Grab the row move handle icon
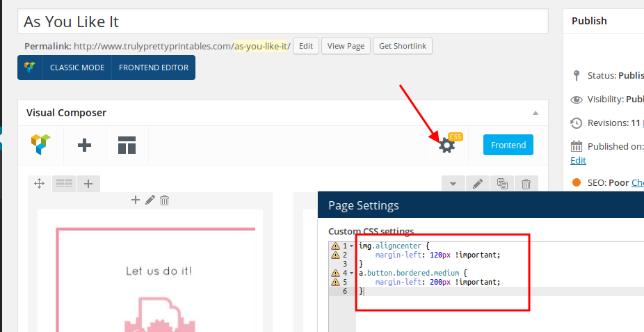644x332 pixels. tap(40, 183)
